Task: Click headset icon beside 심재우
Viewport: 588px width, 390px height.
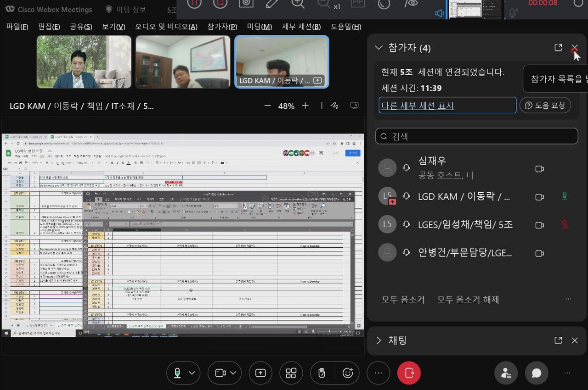Action: coord(406,168)
